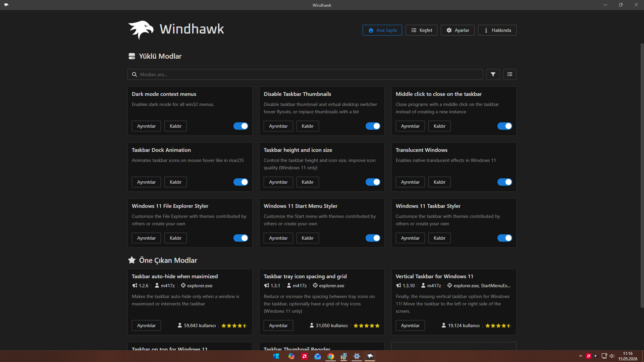Open the Settings gear taskbar icon

[357, 356]
